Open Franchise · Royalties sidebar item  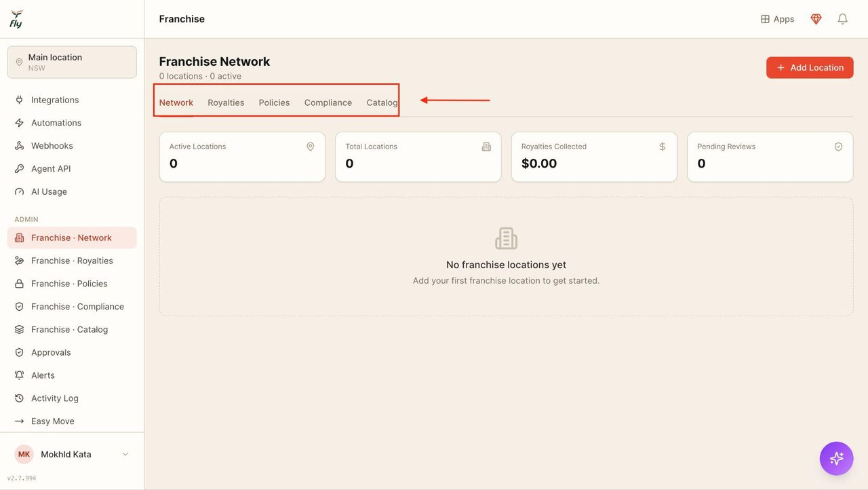click(x=72, y=261)
